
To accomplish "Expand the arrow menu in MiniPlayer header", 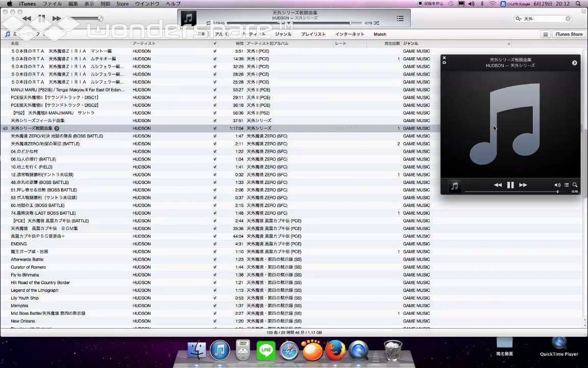I will pyautogui.click(x=574, y=63).
